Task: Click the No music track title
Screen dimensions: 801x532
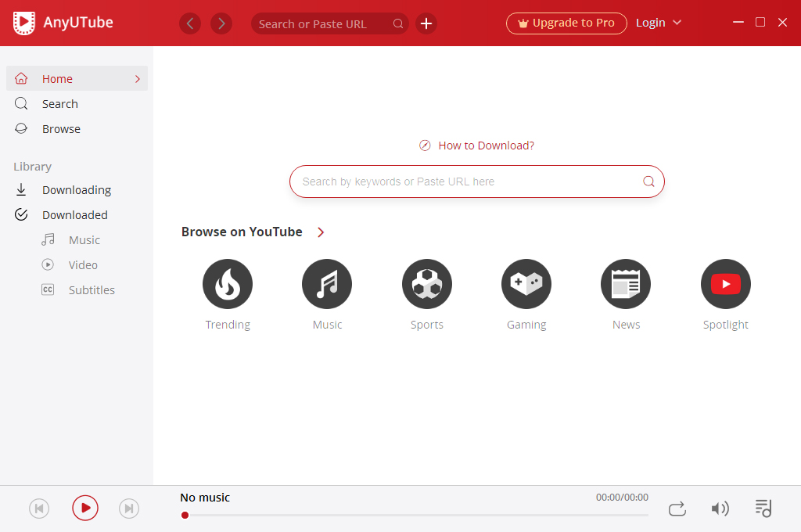Action: (x=205, y=498)
